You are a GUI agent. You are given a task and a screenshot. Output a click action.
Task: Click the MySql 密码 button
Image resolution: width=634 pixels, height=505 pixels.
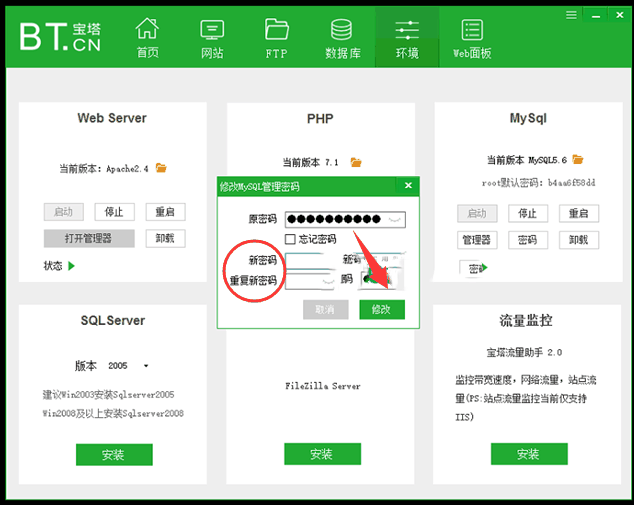[x=528, y=240]
